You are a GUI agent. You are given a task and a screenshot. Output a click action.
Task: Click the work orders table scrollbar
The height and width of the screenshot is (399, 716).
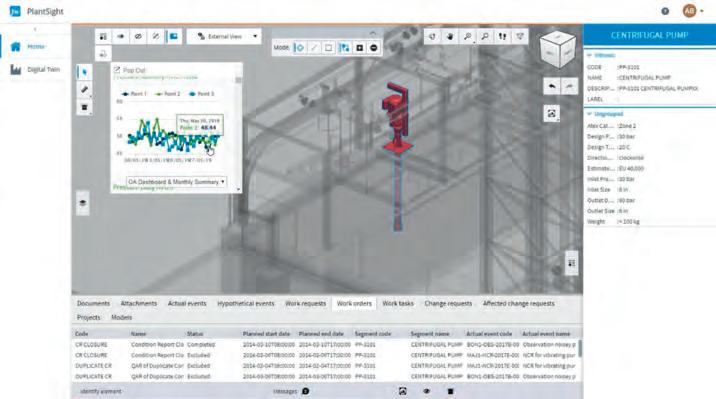coord(580,348)
